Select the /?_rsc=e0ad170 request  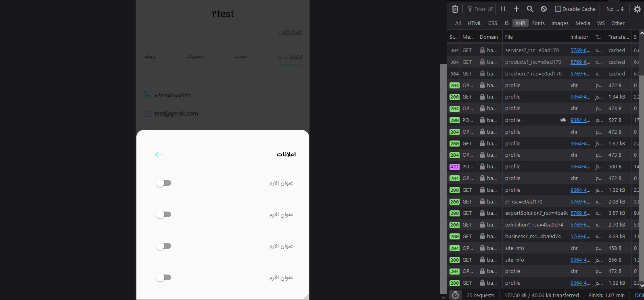click(x=543, y=202)
